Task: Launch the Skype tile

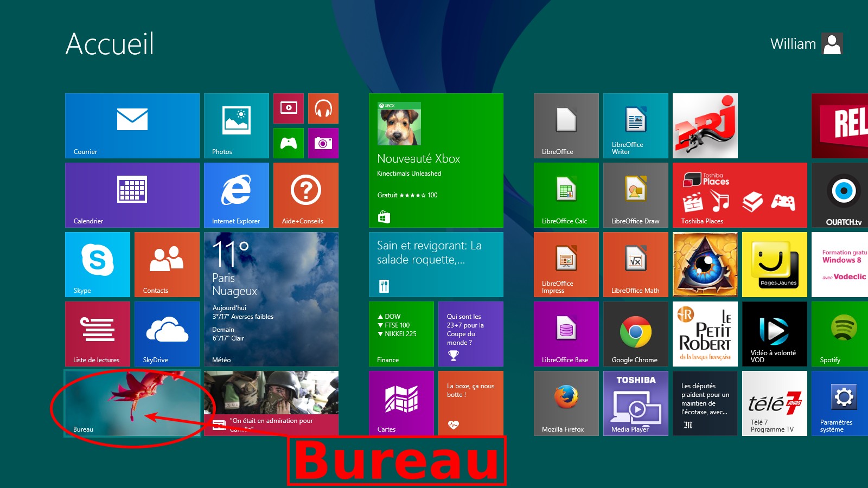Action: (98, 265)
